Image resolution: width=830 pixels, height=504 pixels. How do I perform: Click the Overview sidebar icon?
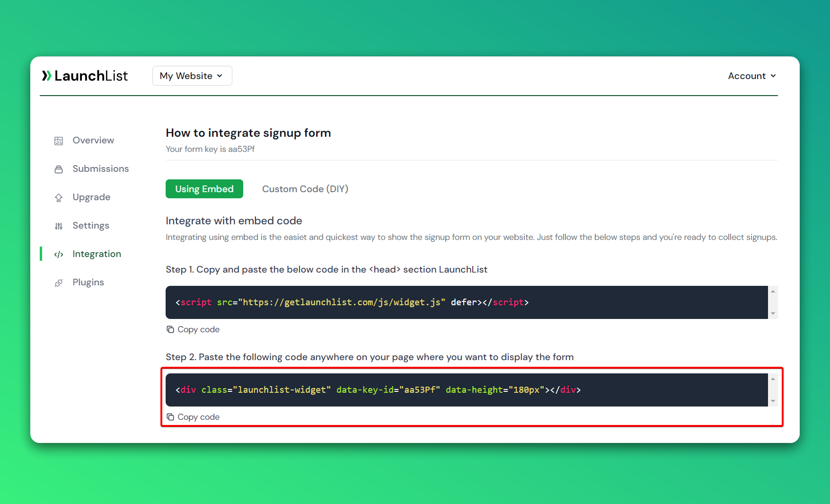click(x=59, y=141)
